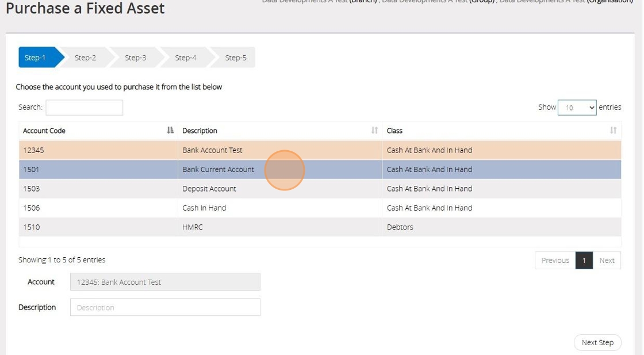Pick the Cash In Hand row

(x=204, y=208)
